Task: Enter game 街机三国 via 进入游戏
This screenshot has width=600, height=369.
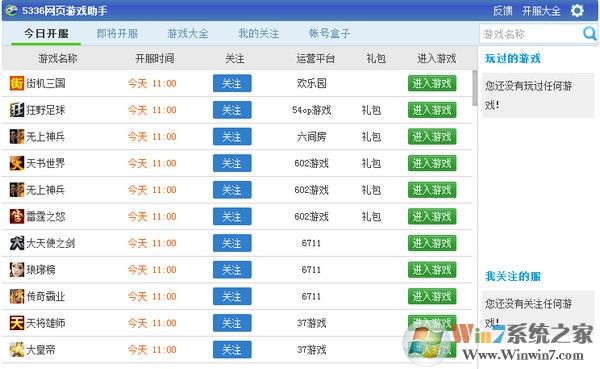Action: click(x=432, y=83)
